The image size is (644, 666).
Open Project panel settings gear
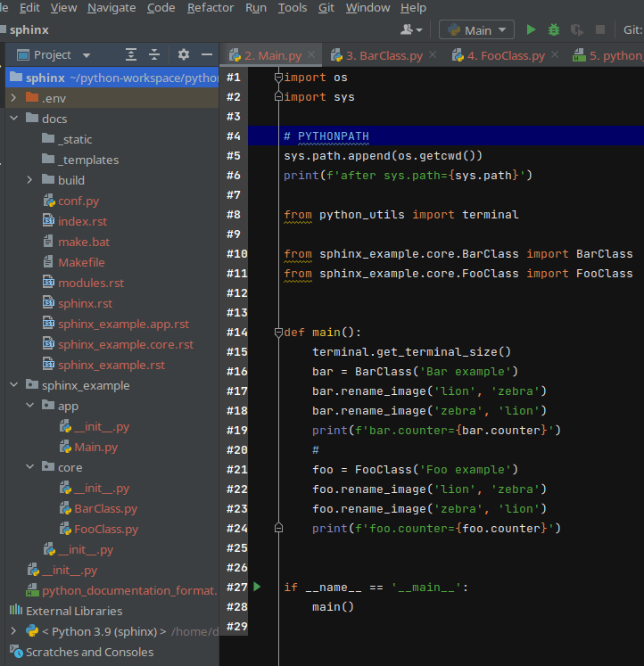[x=184, y=54]
